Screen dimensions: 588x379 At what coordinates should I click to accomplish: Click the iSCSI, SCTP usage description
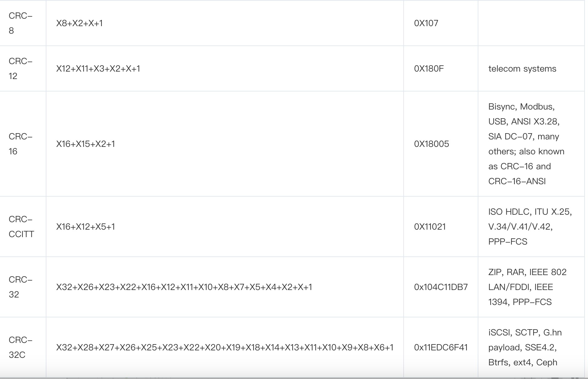[x=525, y=347]
